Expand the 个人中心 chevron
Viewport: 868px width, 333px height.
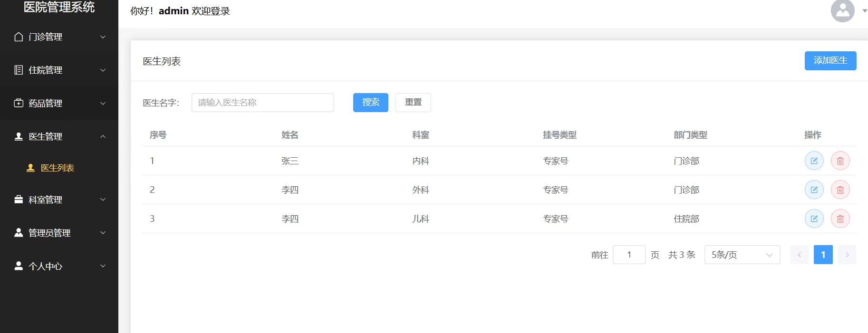point(103,266)
